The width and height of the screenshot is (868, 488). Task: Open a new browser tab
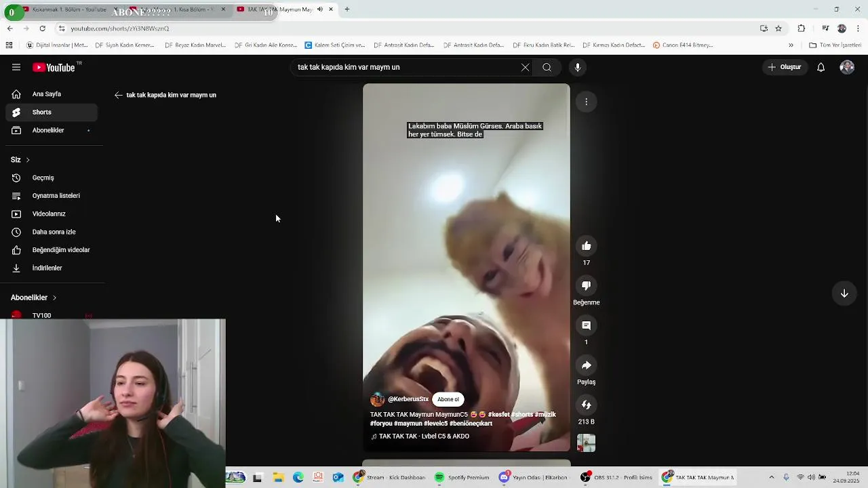pyautogui.click(x=347, y=9)
